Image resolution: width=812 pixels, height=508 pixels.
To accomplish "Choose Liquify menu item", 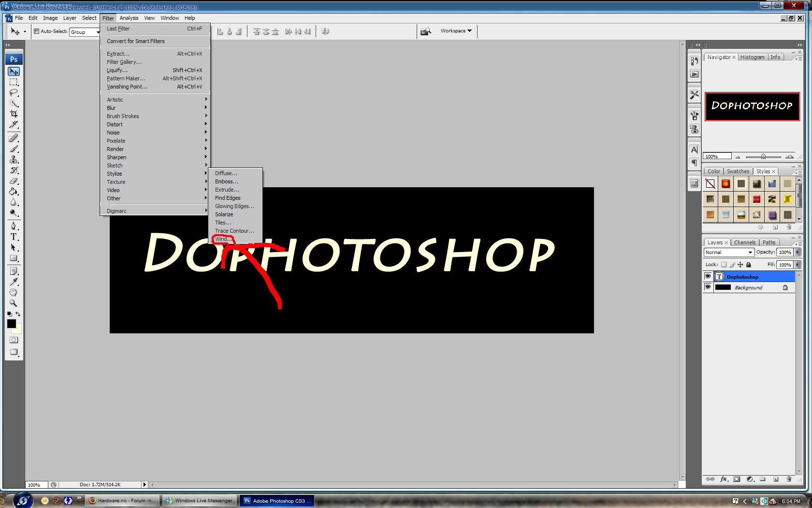I will (155, 70).
